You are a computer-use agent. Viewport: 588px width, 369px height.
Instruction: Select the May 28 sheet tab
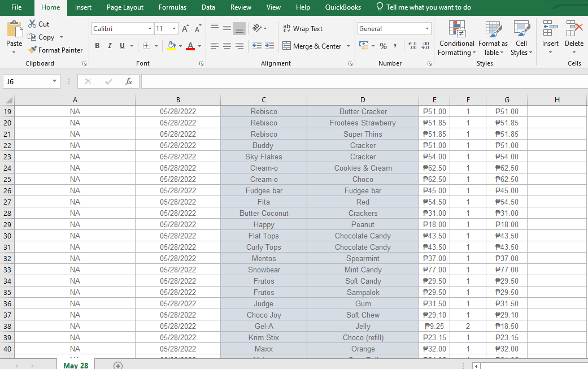(76, 365)
